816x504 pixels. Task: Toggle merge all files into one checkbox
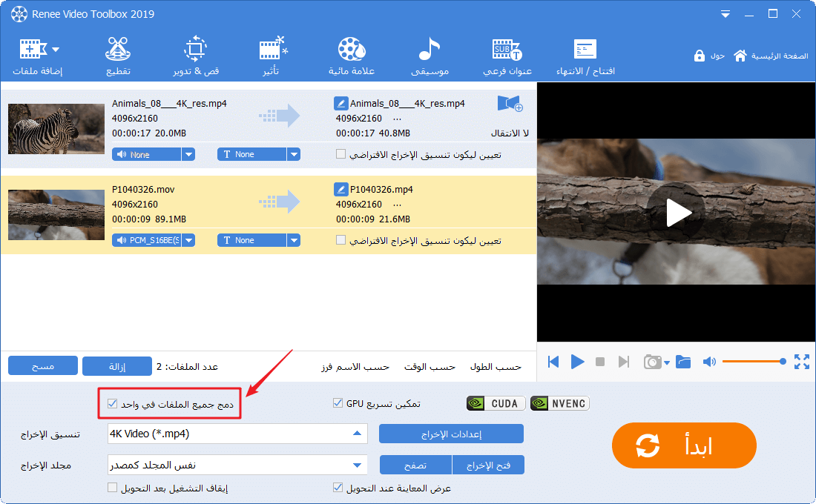113,404
